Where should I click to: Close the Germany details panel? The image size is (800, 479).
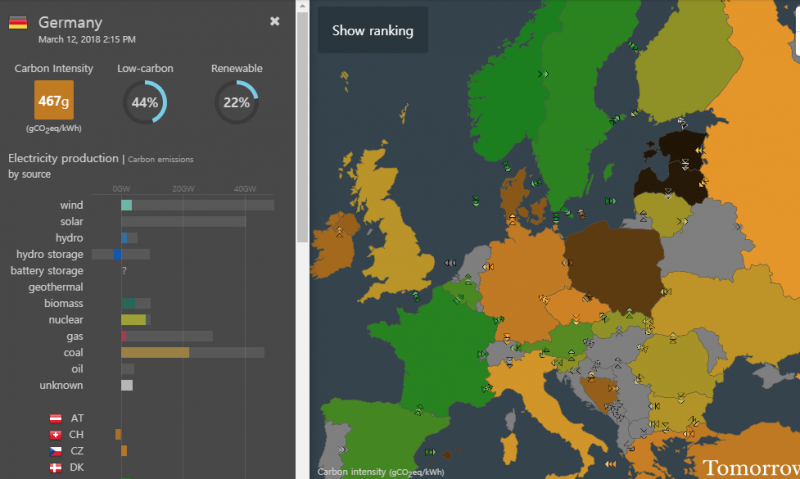(275, 21)
